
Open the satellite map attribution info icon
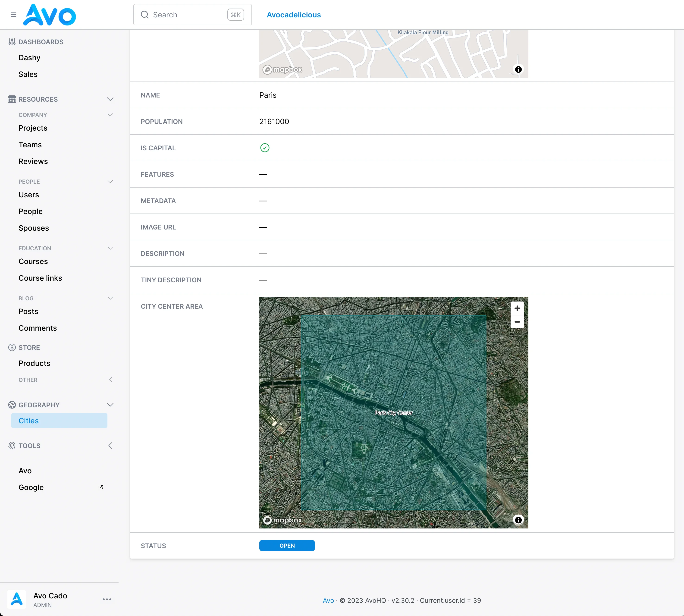click(518, 519)
